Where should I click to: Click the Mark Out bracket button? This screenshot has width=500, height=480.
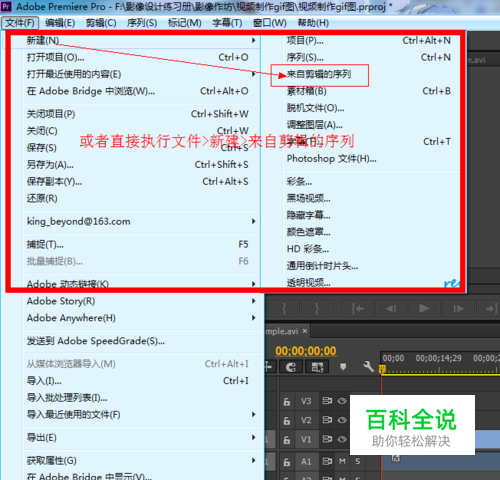coord(317,309)
